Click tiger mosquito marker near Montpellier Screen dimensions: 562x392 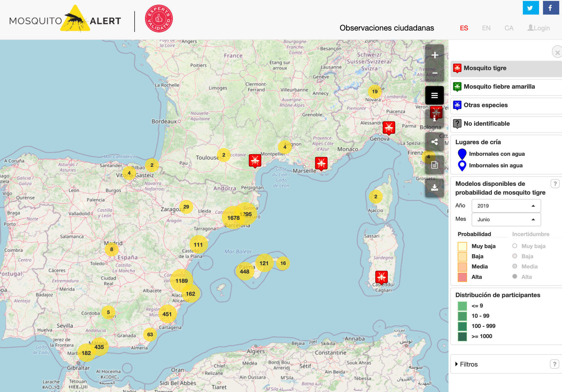tap(255, 161)
